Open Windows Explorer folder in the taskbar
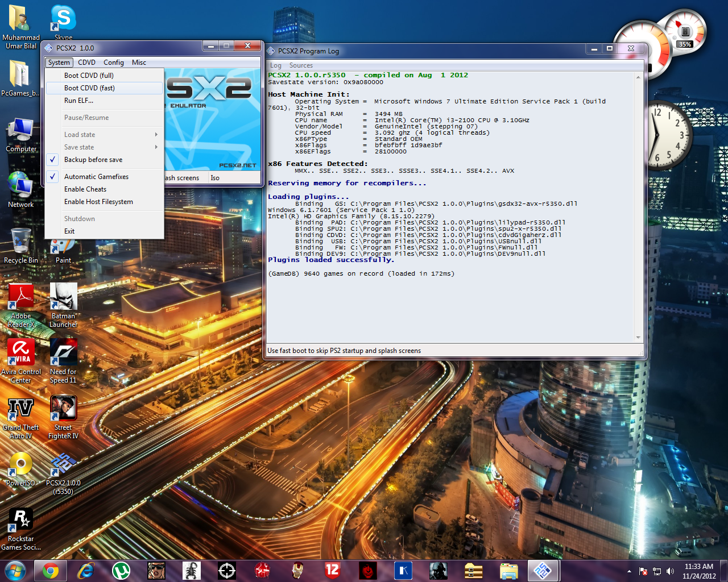The height and width of the screenshot is (582, 728). (508, 570)
